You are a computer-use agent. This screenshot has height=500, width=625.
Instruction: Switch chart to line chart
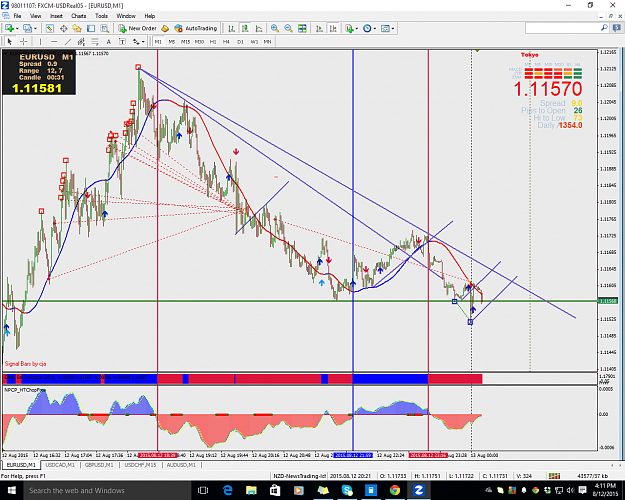tap(259, 28)
